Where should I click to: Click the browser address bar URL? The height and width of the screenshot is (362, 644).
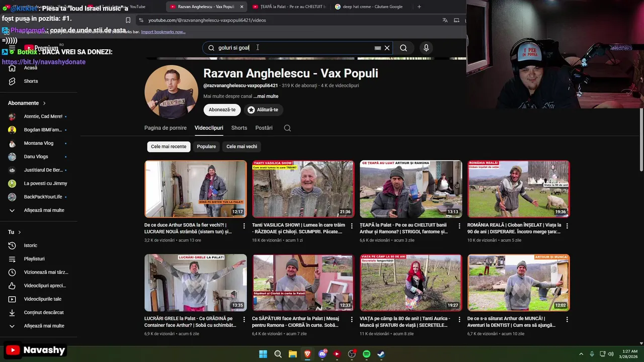point(207,20)
